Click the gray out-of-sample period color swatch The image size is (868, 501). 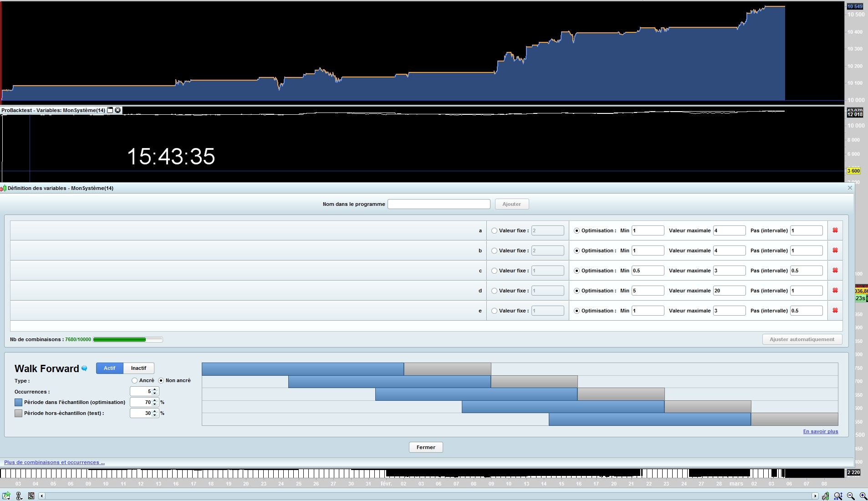click(18, 413)
